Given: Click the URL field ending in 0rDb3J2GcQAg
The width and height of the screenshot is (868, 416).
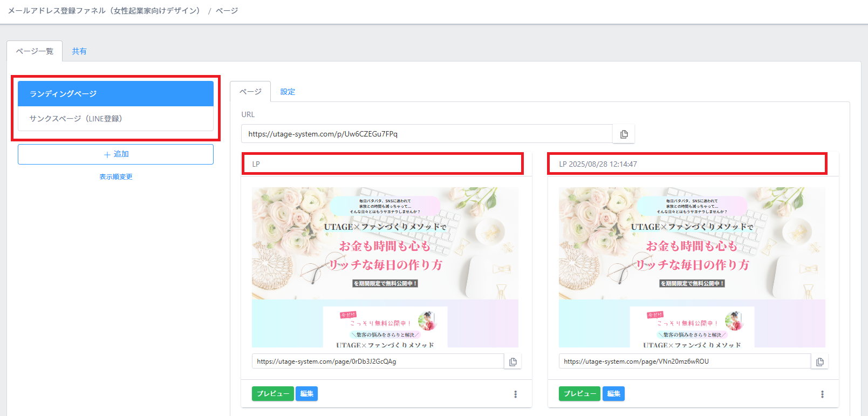Looking at the screenshot, I should coord(378,362).
